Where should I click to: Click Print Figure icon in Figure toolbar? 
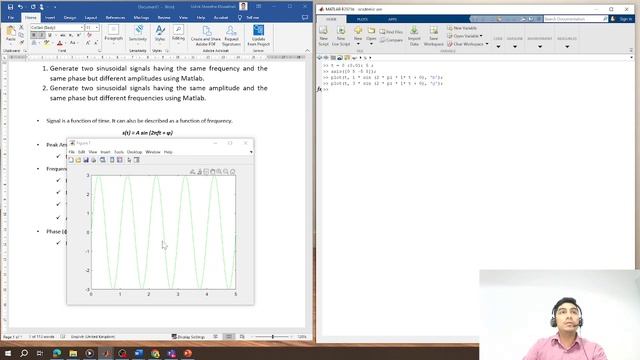click(93, 160)
